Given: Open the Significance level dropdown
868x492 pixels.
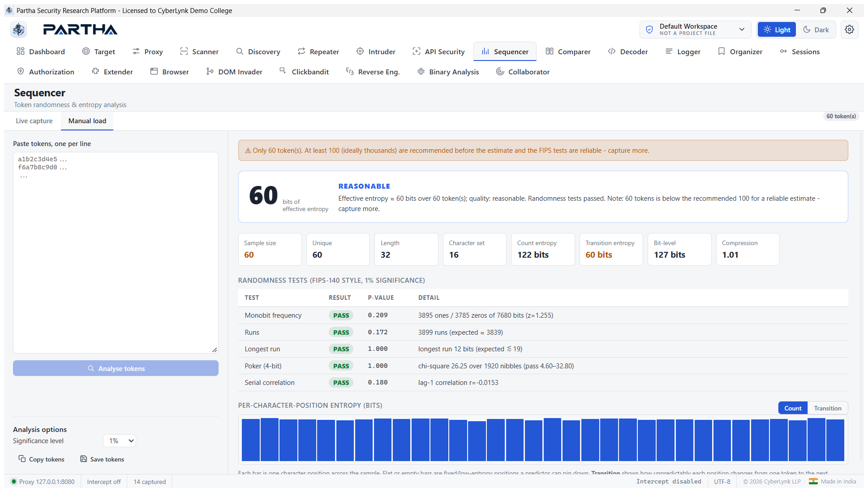Looking at the screenshot, I should [120, 441].
